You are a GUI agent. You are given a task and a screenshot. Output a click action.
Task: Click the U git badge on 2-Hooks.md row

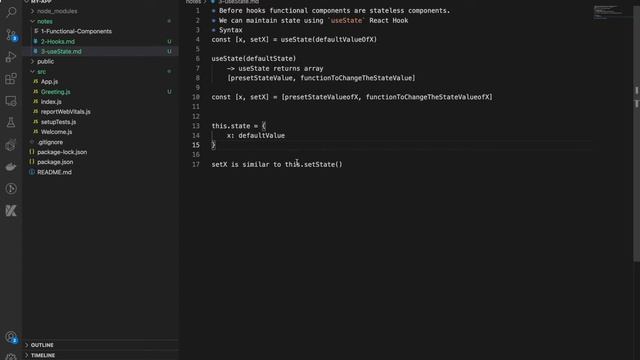coord(169,42)
